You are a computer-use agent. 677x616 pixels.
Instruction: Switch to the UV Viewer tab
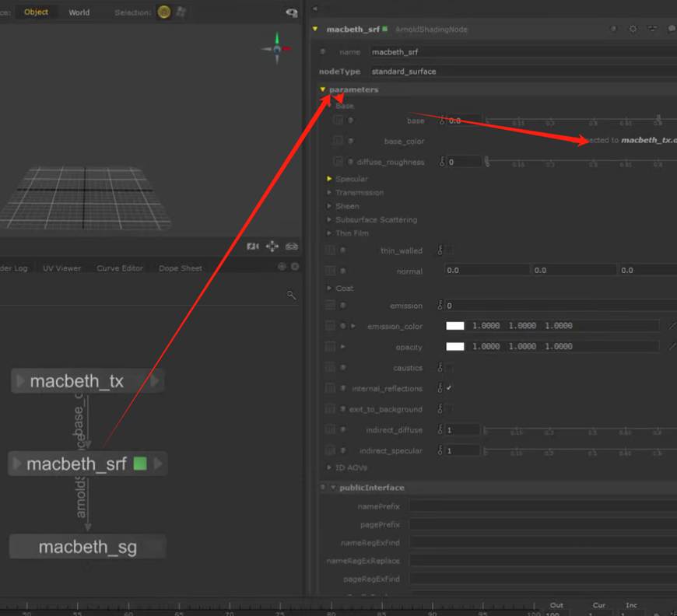tap(61, 268)
